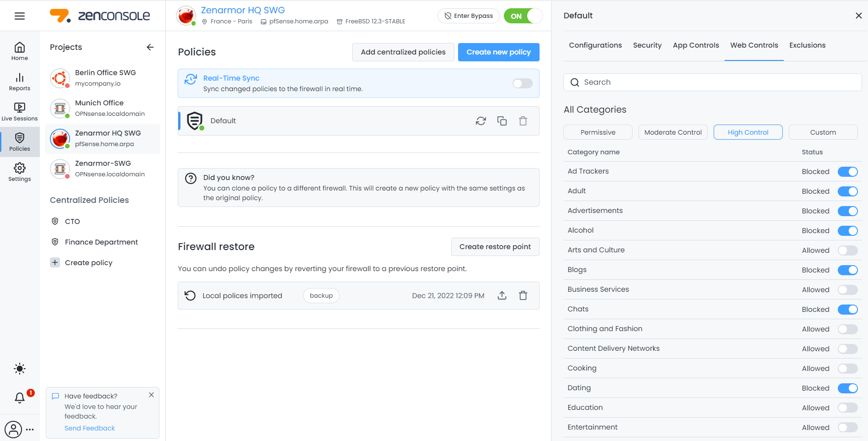Open the App Controls tab
Image resolution: width=868 pixels, height=441 pixels.
coord(696,45)
